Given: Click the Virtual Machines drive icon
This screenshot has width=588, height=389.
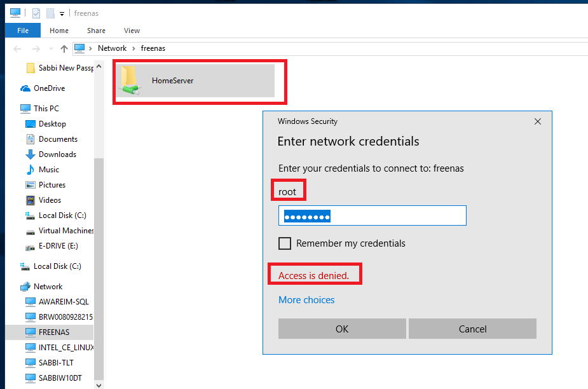Looking at the screenshot, I should 31,232.
